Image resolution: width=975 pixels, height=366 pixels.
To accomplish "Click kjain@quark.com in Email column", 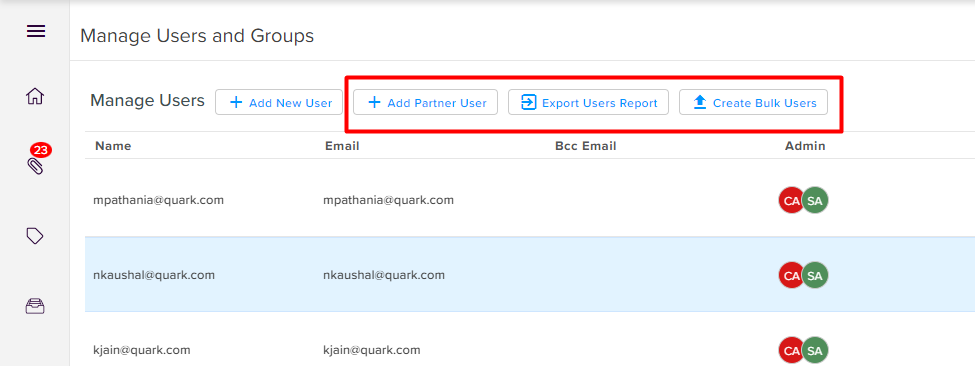I will click(x=372, y=350).
